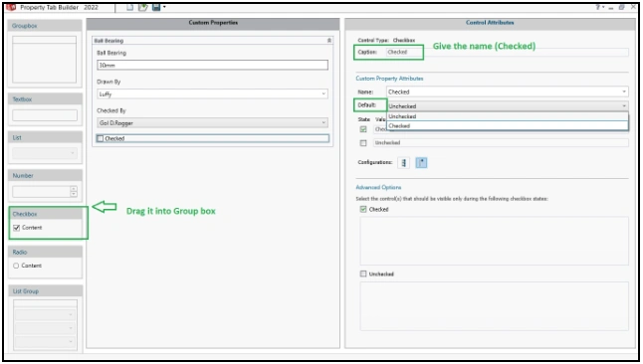Click the SolidWorks logo in the title bar
Screen dimensions: 643x364
(x=11, y=7)
